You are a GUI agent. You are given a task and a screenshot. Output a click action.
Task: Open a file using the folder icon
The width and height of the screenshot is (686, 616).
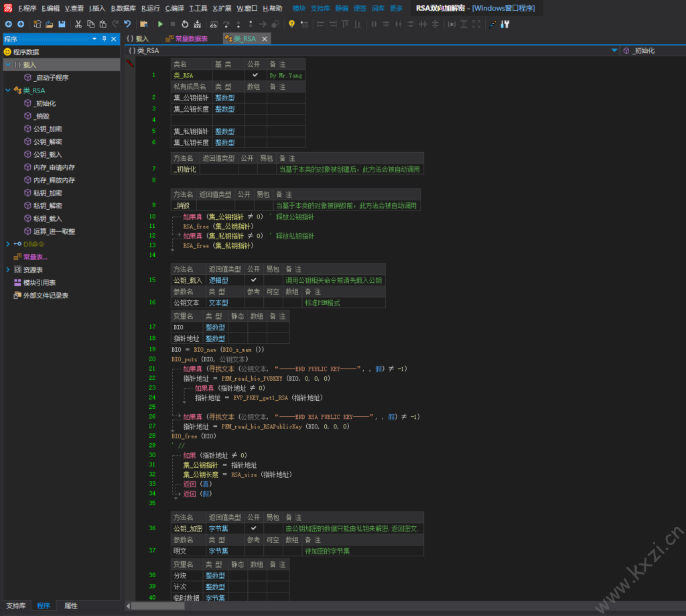[50, 24]
